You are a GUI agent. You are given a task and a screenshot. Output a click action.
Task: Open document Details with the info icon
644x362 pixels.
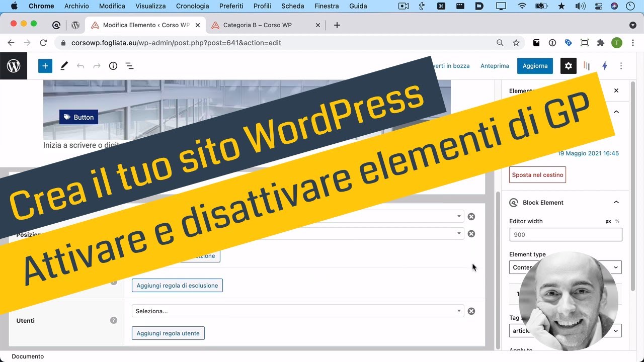(x=113, y=66)
